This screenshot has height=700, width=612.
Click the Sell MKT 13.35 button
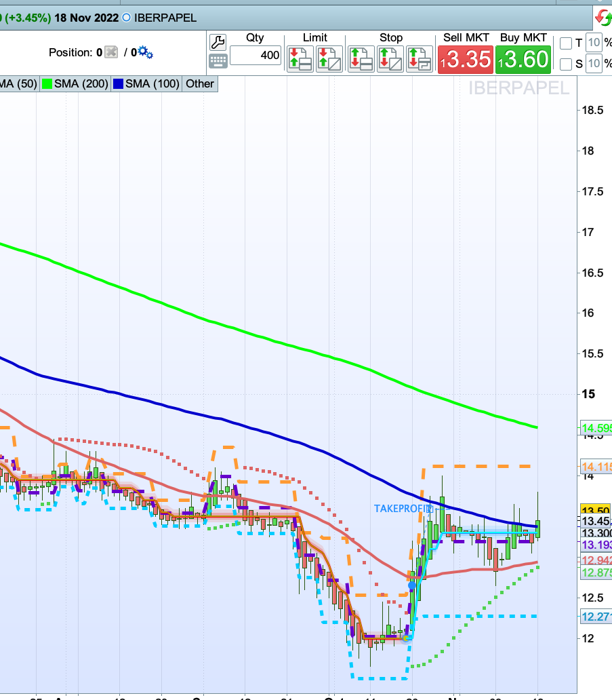pos(466,60)
